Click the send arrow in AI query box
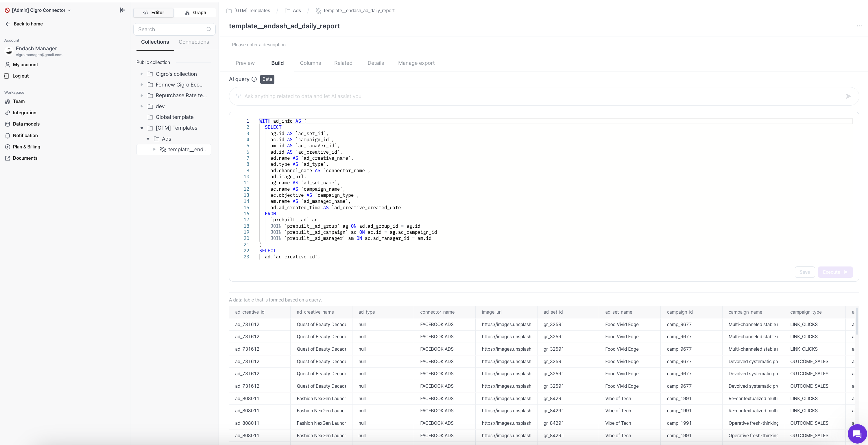Viewport: 868px width, 445px height. click(x=848, y=96)
